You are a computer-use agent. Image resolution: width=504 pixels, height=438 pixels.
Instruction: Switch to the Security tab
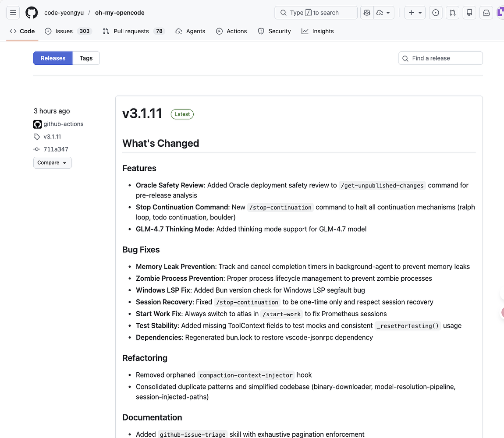(x=274, y=31)
